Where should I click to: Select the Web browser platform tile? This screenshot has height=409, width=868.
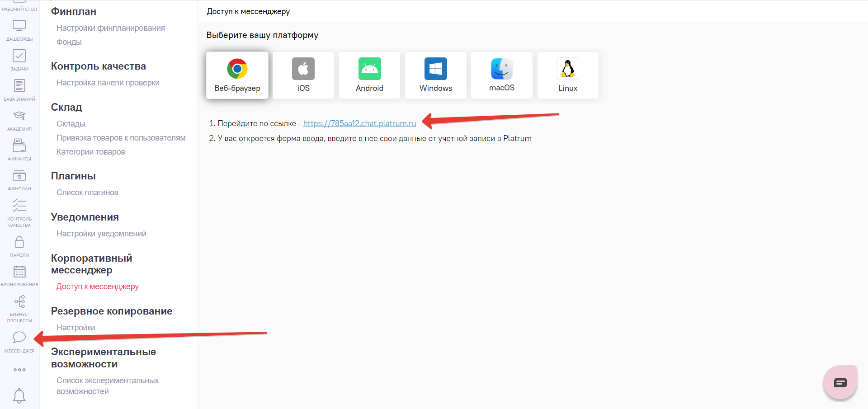click(x=237, y=75)
